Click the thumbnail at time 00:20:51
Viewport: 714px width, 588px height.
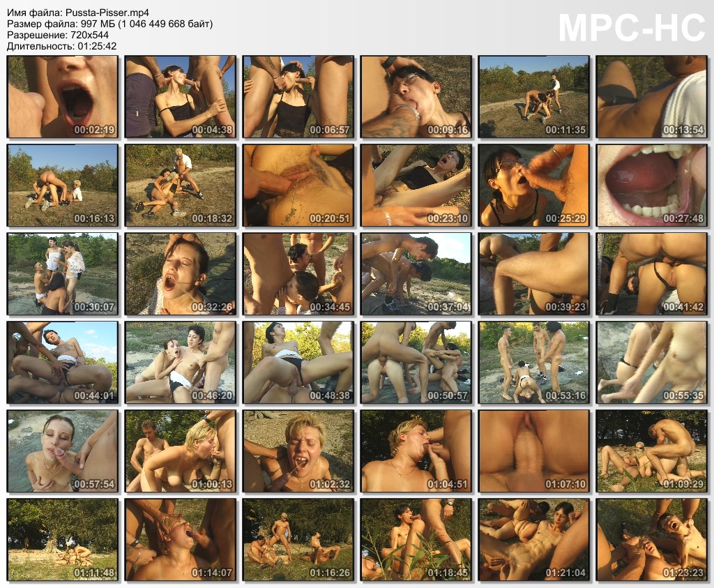coord(298,186)
